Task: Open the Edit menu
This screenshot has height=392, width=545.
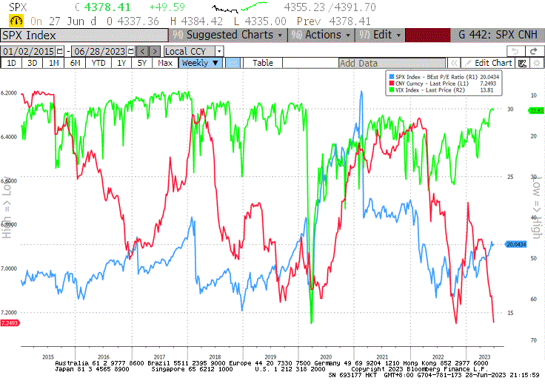Action: 381,35
